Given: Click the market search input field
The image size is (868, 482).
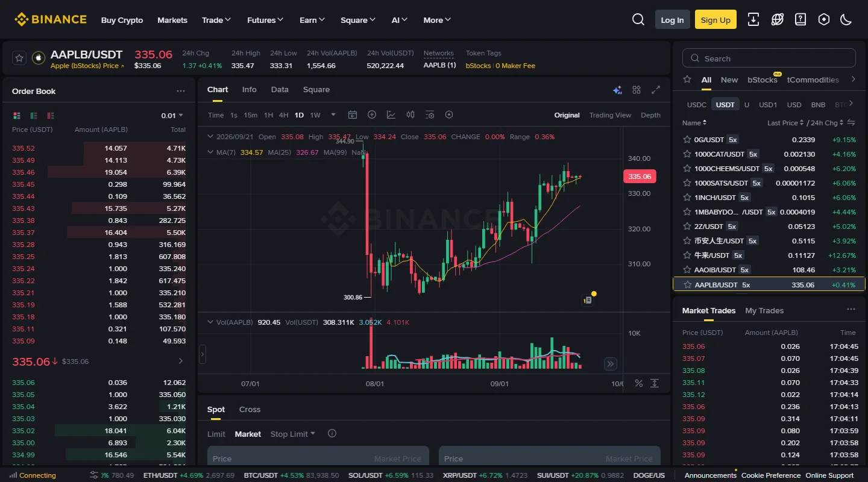Looking at the screenshot, I should 769,58.
